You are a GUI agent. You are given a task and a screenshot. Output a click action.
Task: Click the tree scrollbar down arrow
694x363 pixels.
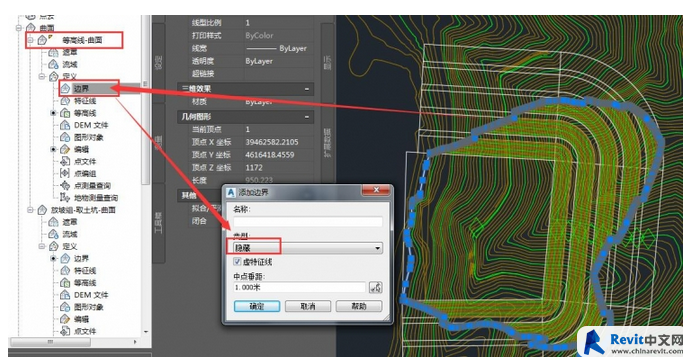point(146,332)
